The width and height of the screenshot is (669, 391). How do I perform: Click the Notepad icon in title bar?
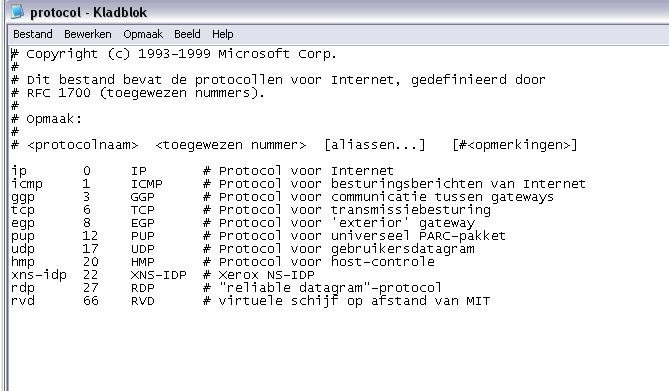point(17,12)
